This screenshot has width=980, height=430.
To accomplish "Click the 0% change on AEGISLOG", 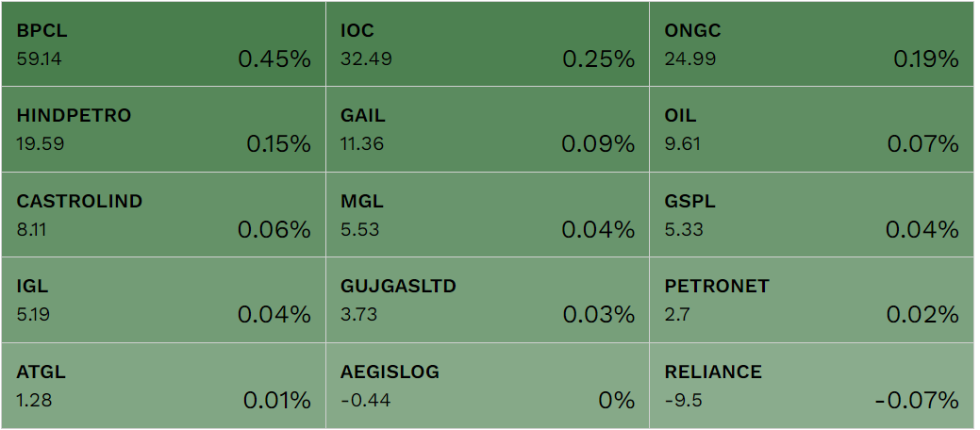I will [617, 401].
